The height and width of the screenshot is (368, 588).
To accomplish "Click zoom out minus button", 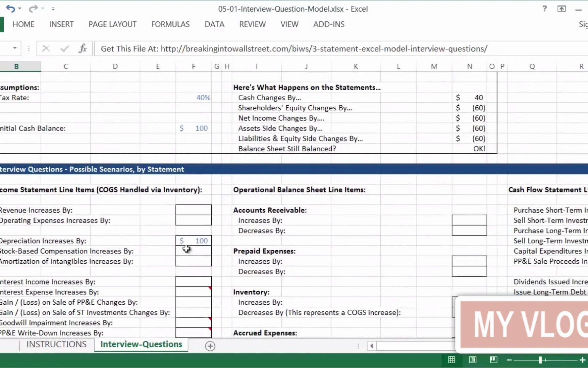I will tap(509, 360).
